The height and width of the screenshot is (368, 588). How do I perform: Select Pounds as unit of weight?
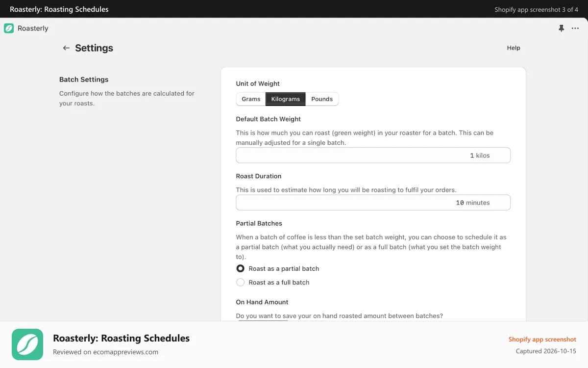pyautogui.click(x=322, y=99)
